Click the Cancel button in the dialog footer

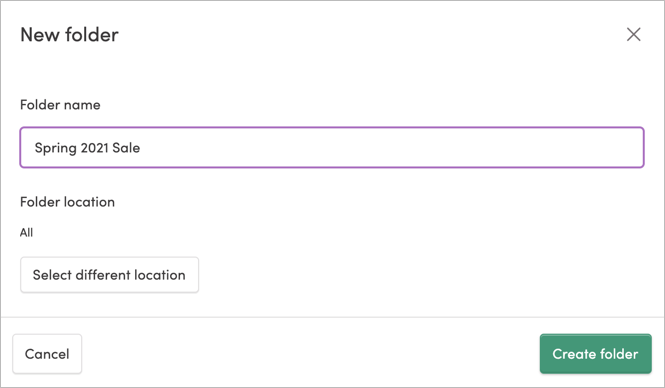click(47, 354)
